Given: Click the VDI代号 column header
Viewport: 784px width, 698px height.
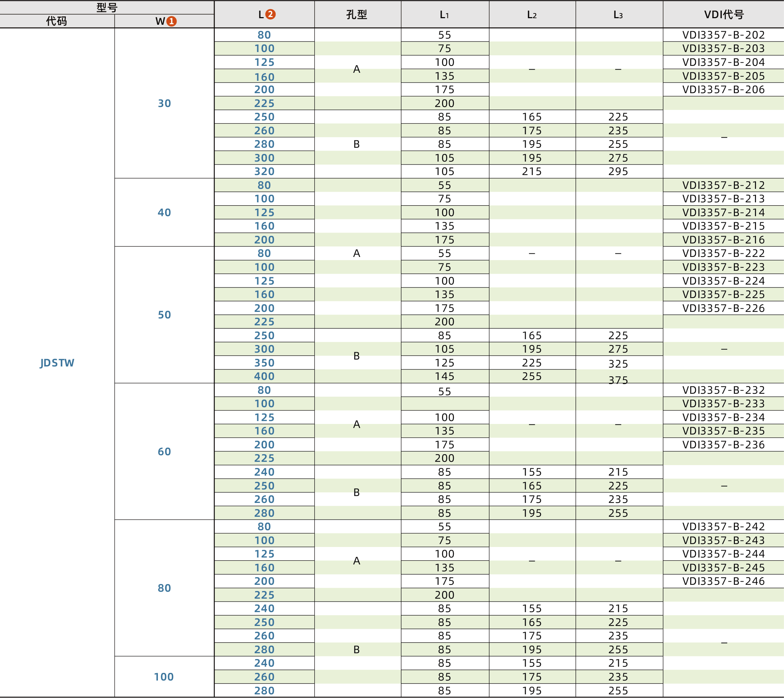Looking at the screenshot, I should click(723, 15).
